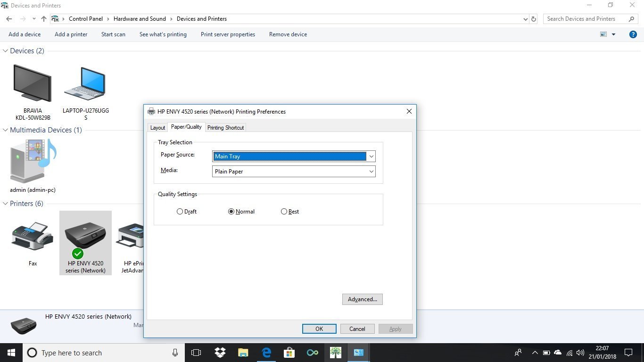Click the Control Panel taskbar button

(x=358, y=353)
